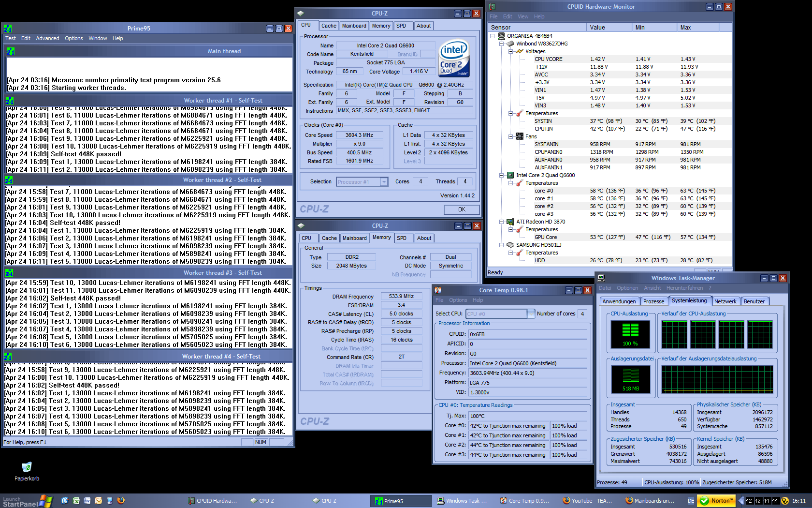Open the Prozesse tab in Task-Manager

point(653,301)
